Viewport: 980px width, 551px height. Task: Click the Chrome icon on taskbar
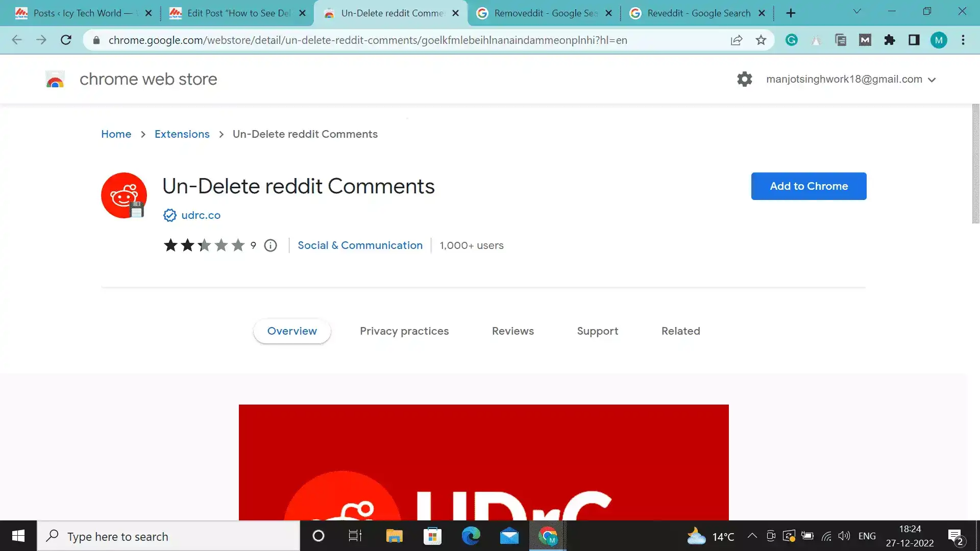[x=548, y=536]
